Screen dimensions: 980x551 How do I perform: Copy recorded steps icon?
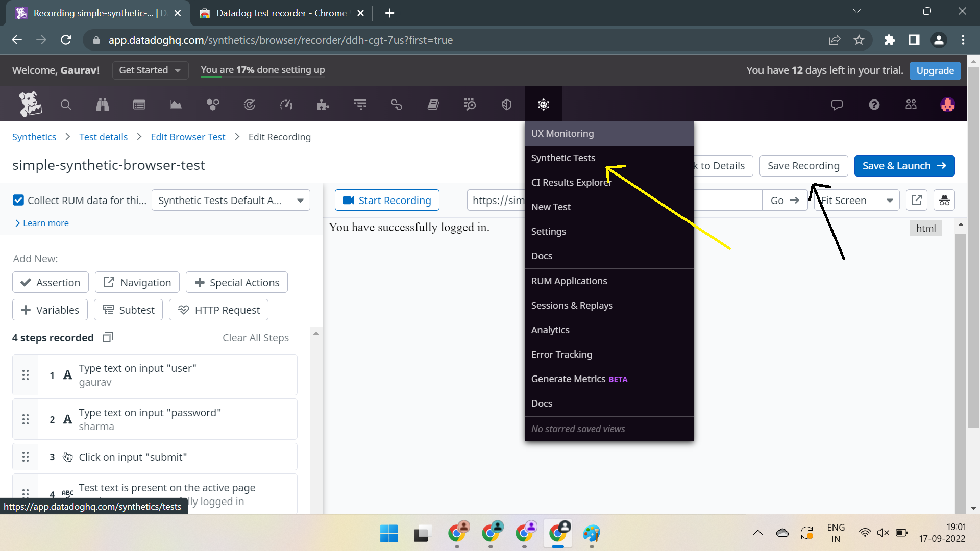108,337
